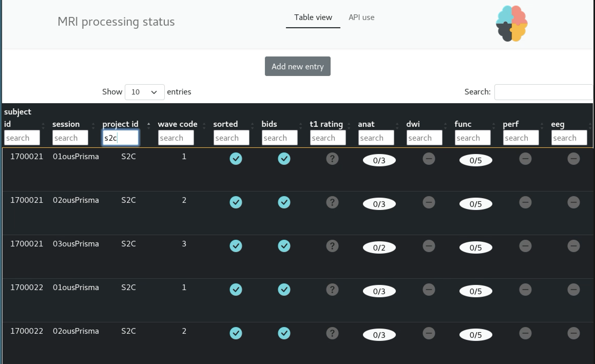This screenshot has width=595, height=364.
Task: Sort table by wave code column
Action: (177, 124)
